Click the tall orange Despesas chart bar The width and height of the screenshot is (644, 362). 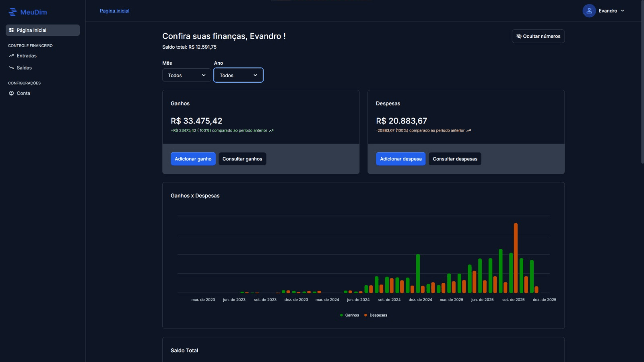pos(516,258)
